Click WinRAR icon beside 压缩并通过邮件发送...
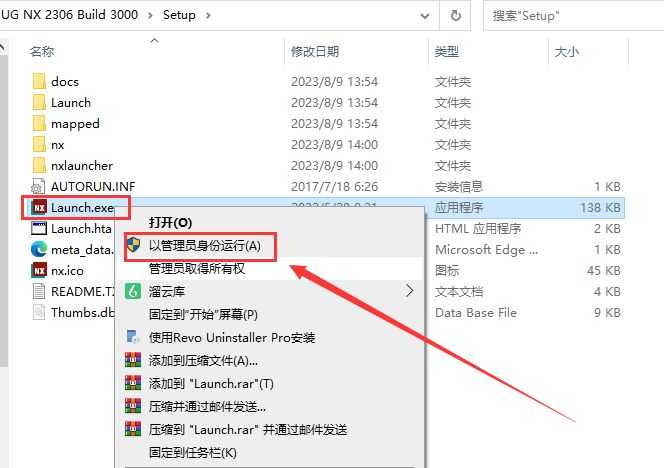Screen dimensions: 664x468 point(133,406)
